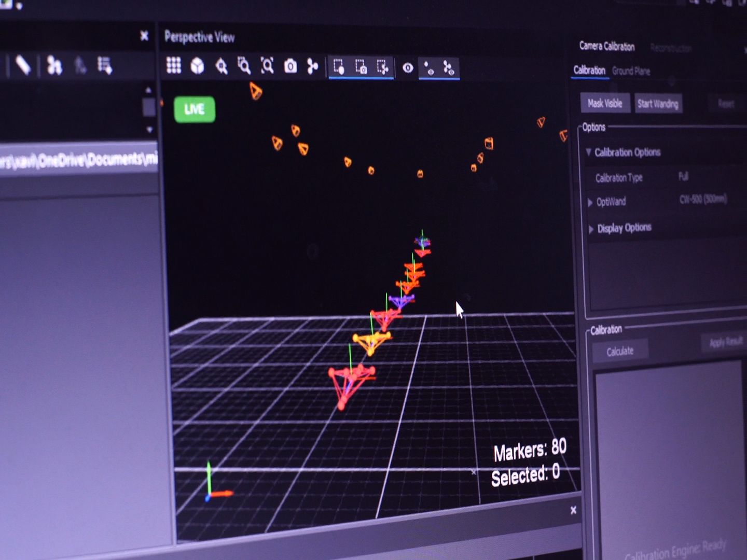Expand the OptiWand settings row

(590, 202)
